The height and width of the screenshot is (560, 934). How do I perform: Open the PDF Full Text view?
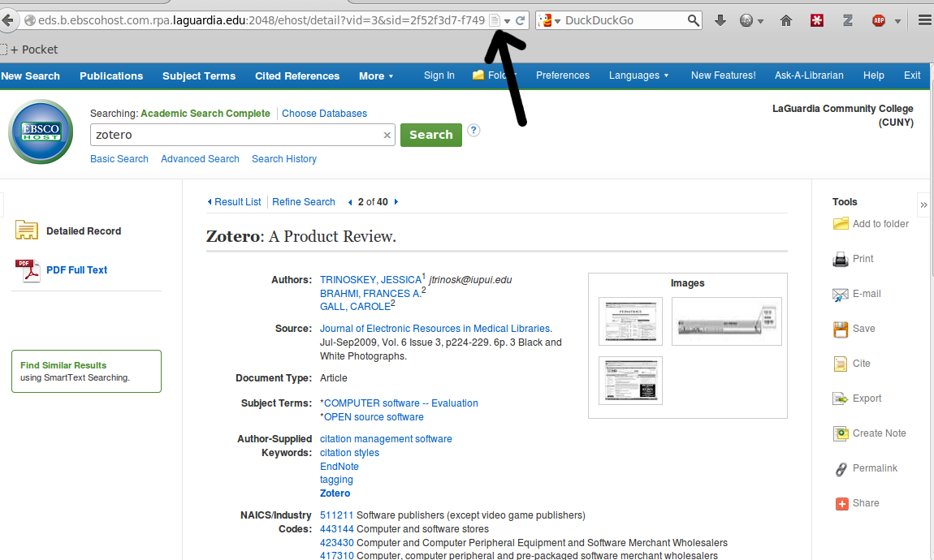coord(76,269)
